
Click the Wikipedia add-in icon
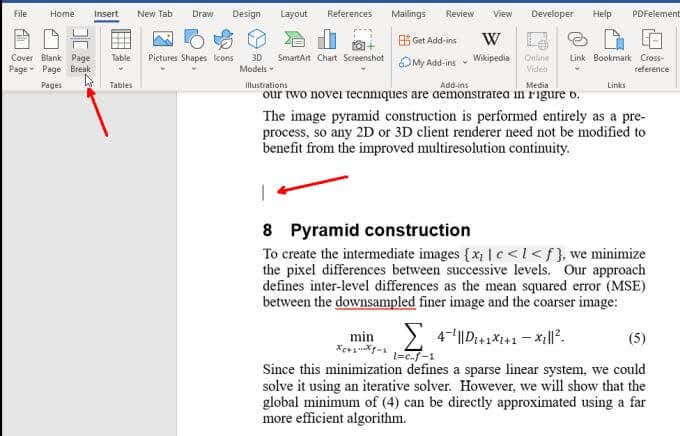tap(491, 46)
